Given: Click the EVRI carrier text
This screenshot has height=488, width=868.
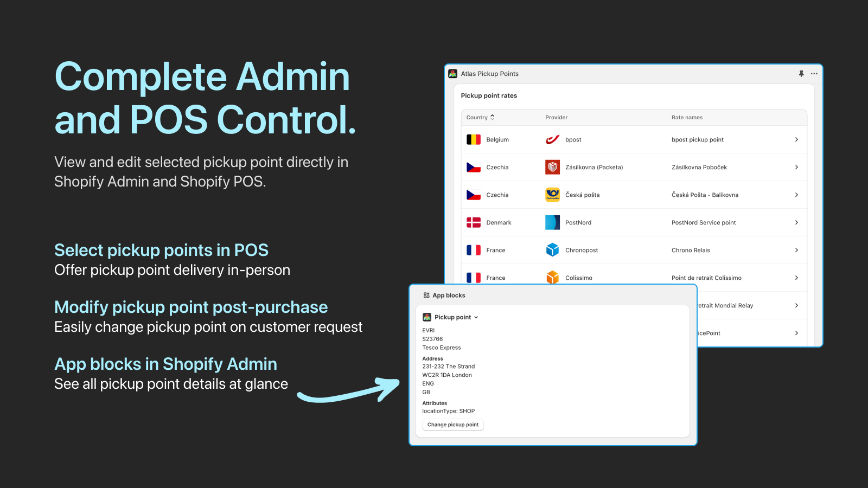Looking at the screenshot, I should (x=429, y=330).
